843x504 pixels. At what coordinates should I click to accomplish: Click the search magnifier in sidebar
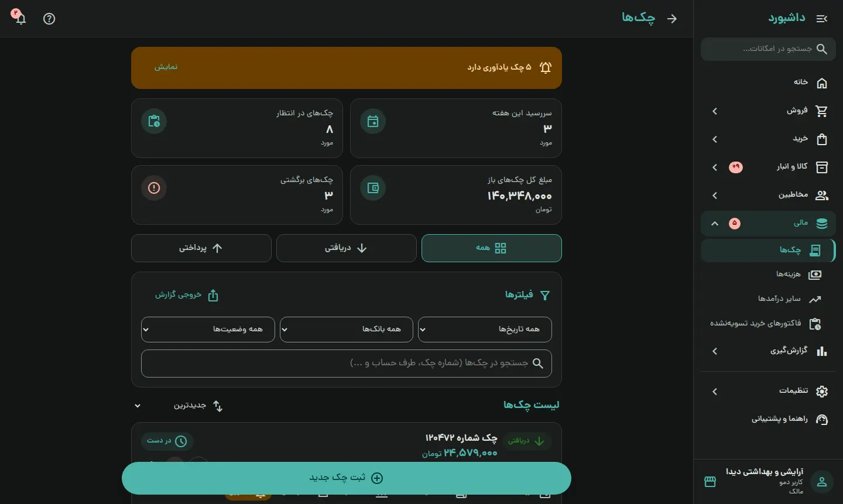click(822, 49)
